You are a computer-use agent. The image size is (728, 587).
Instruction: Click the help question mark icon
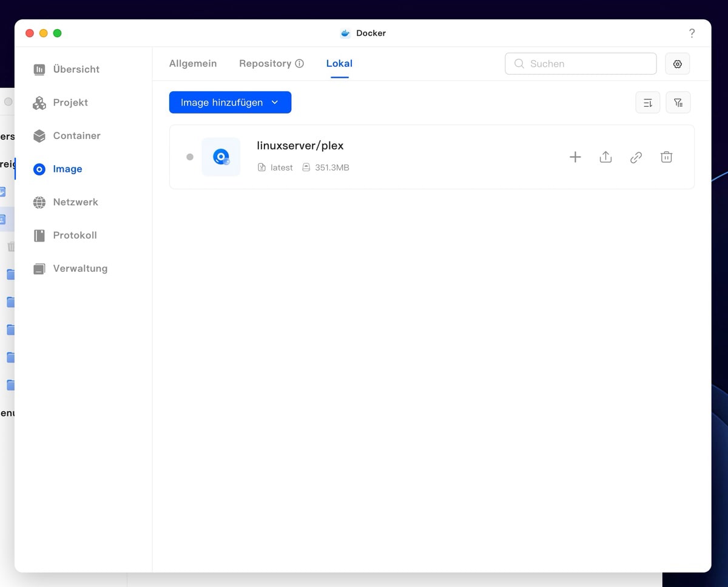click(692, 33)
